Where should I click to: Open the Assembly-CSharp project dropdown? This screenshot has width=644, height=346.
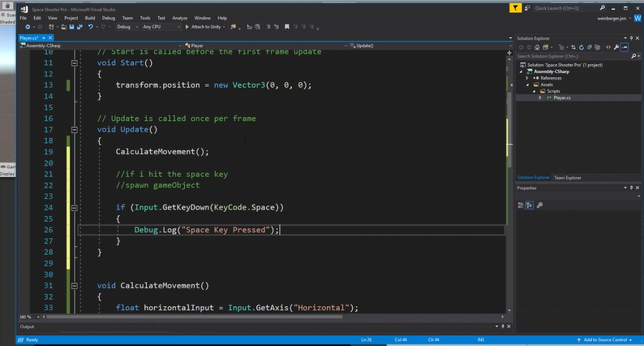pos(101,45)
